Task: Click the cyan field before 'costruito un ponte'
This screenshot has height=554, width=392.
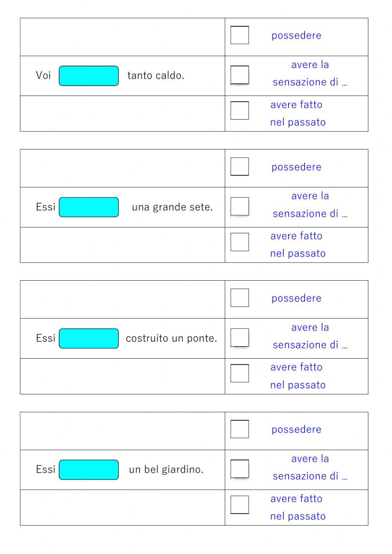Action: 89,338
